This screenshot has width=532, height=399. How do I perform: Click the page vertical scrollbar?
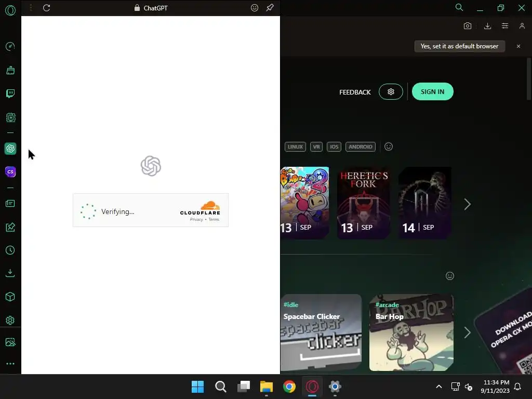(529, 79)
